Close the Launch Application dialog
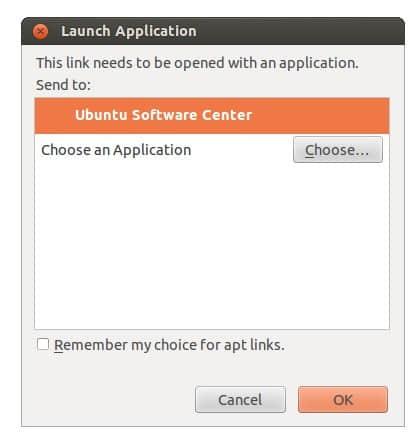Image resolution: width=418 pixels, height=437 pixels. 40,32
